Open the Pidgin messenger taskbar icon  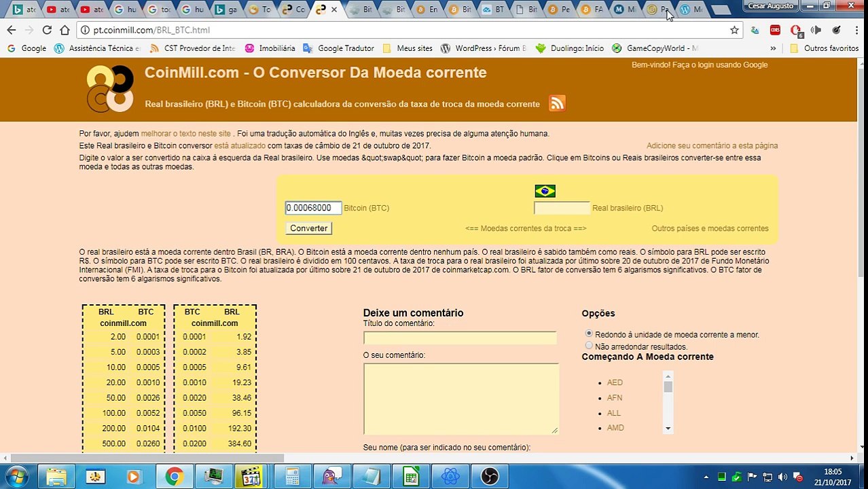[x=331, y=477]
